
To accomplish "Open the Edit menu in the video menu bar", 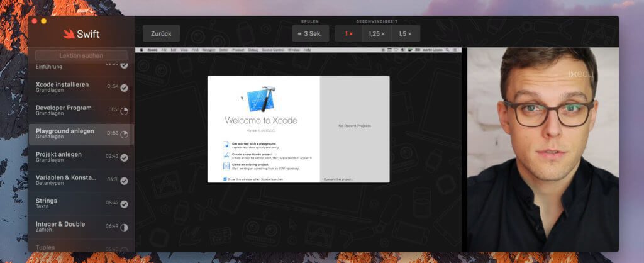I will tap(174, 50).
